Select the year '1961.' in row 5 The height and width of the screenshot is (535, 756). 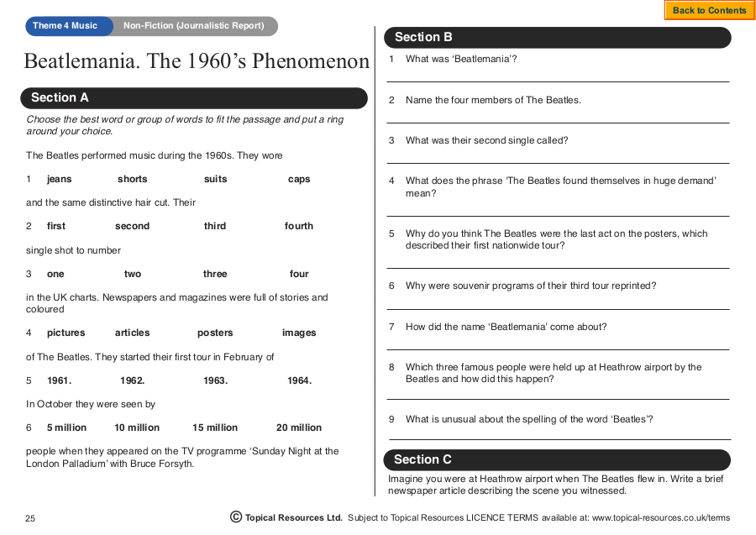(x=60, y=380)
